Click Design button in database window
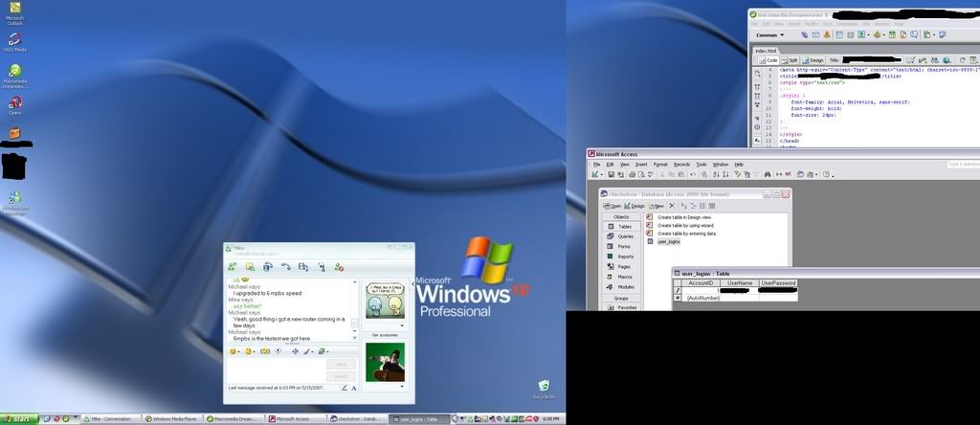The width and height of the screenshot is (980, 425). (x=635, y=206)
